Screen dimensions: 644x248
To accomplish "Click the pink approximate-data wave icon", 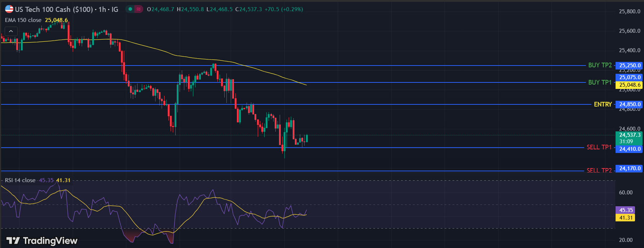I will coord(139,9).
